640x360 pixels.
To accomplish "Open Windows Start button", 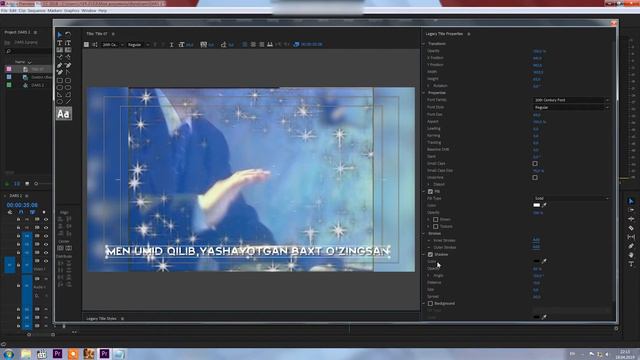I will [9, 354].
